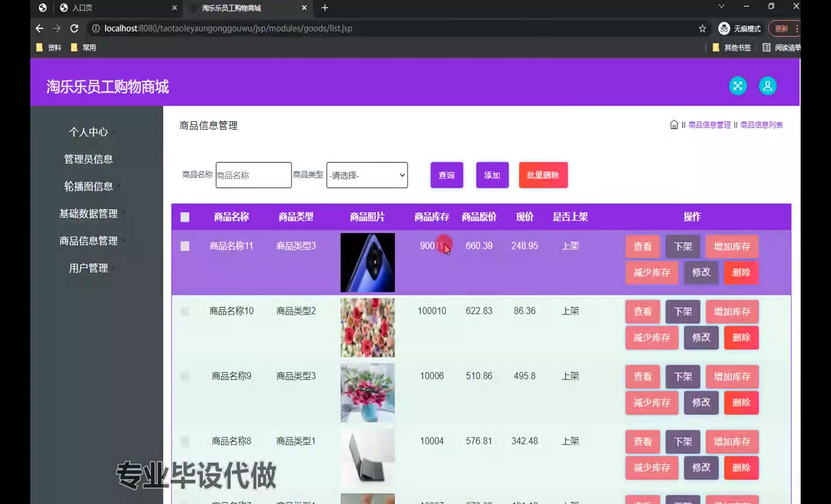Click the 添加 button
Viewport: 831px width, 504px height.
[x=493, y=175]
